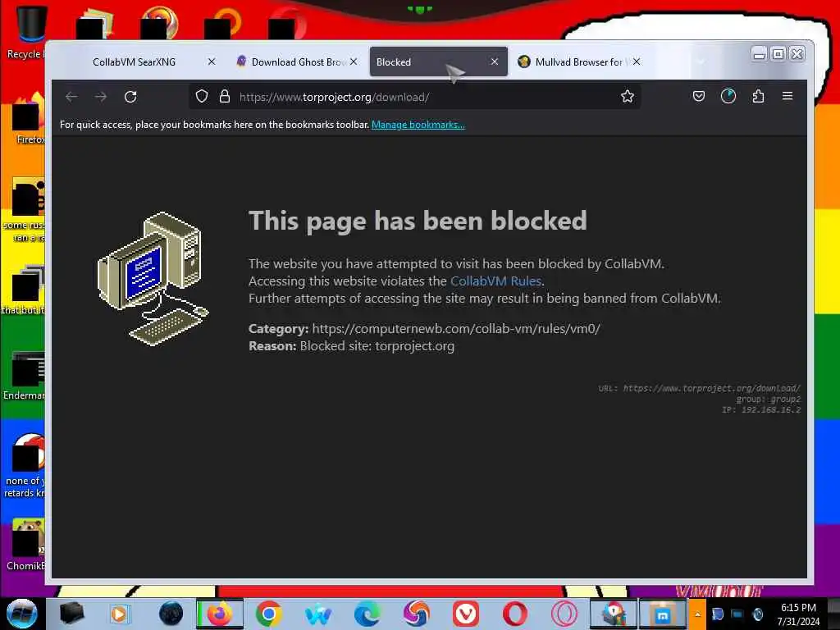Open the parrot-icon taskbar app
This screenshot has width=840, height=630.
click(x=614, y=614)
